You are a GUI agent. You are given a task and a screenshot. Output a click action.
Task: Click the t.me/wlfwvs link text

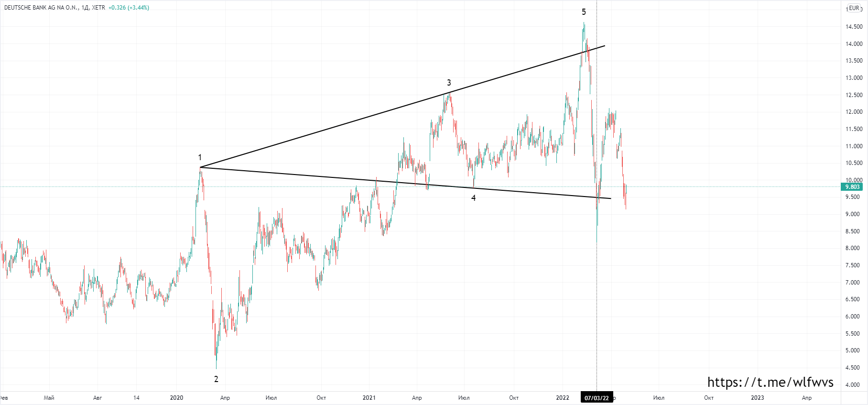(x=770, y=382)
